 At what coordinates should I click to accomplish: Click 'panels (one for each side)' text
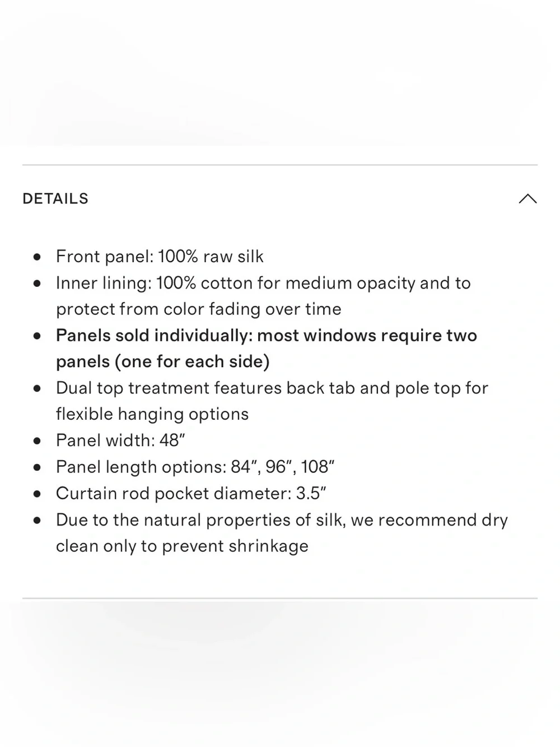[x=163, y=361]
